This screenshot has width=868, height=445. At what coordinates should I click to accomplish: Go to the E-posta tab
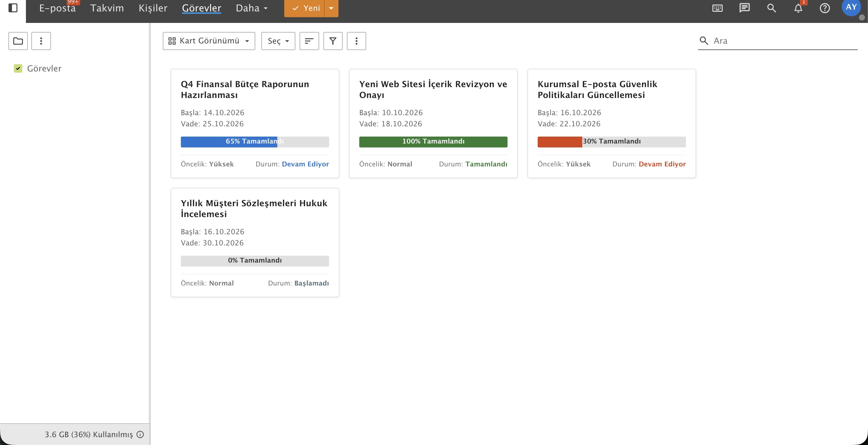point(58,8)
